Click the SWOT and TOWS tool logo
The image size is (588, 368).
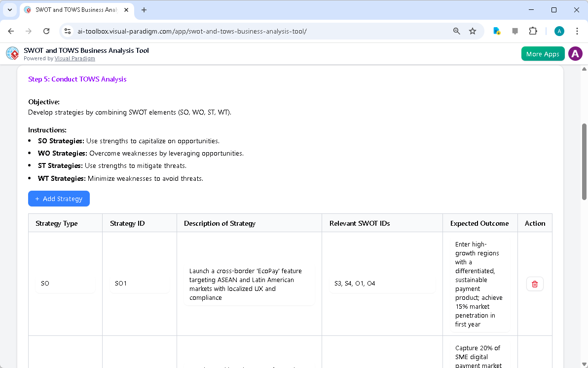12,53
